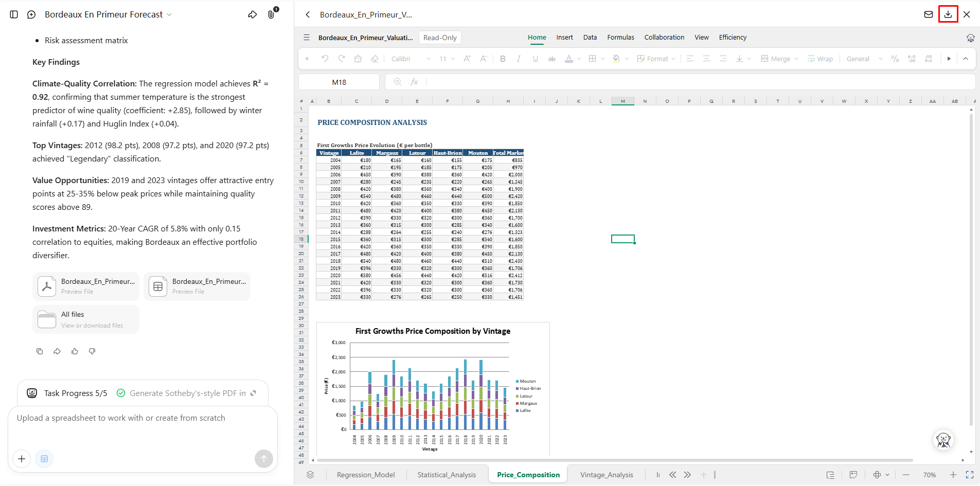
Task: Switch to the Insert ribbon tab
Action: [x=564, y=38]
